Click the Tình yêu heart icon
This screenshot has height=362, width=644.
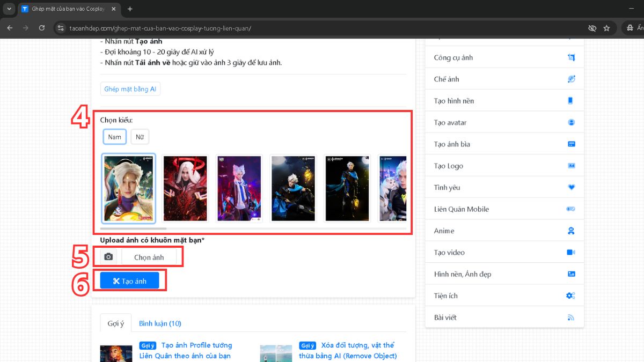571,187
